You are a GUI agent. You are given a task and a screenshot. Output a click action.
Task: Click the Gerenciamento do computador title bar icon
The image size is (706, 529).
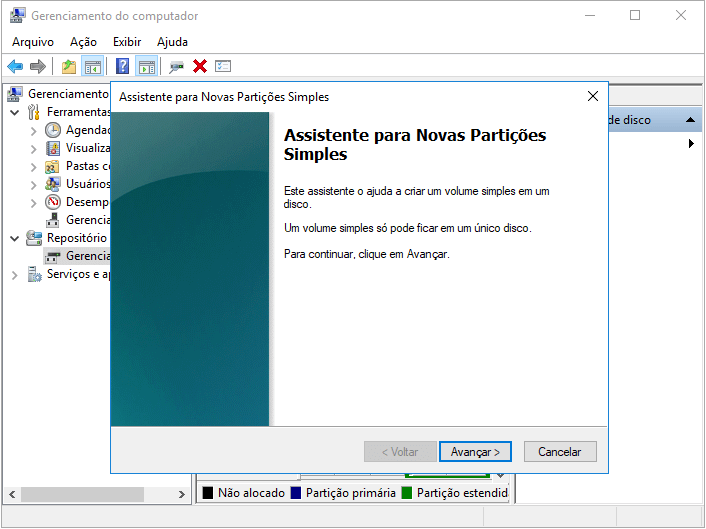coord(17,15)
